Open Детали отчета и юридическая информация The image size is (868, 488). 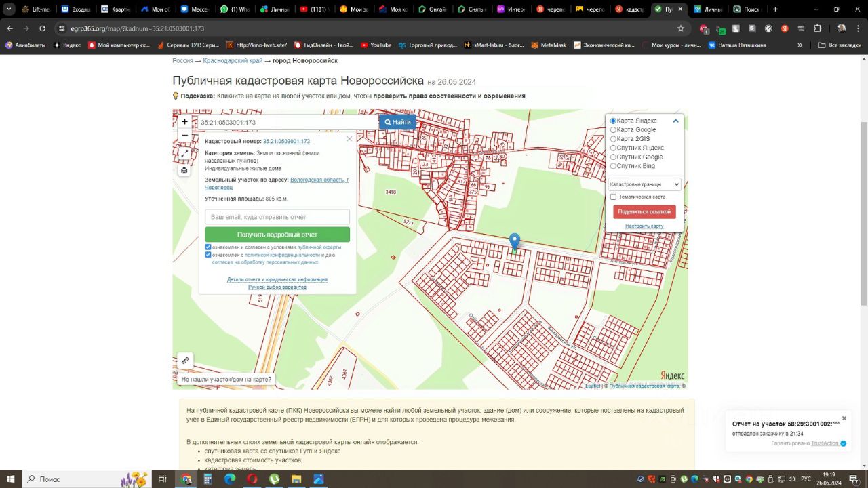277,279
